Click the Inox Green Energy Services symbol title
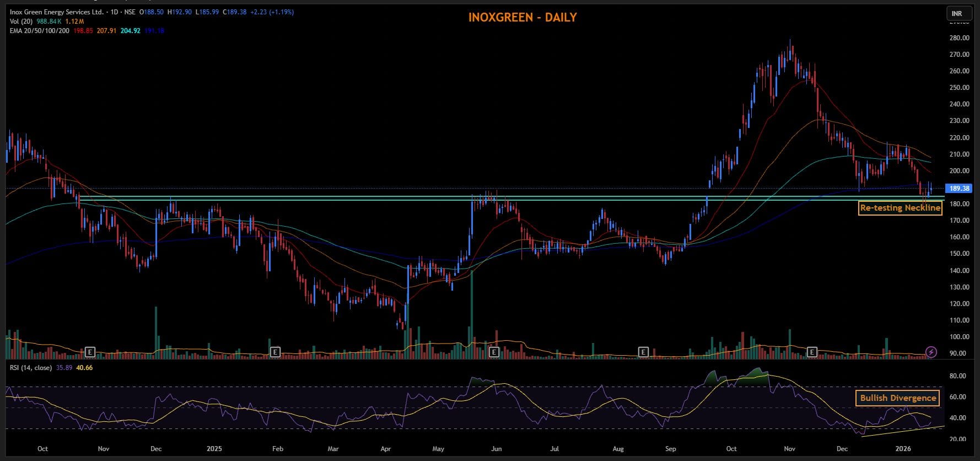This screenshot has width=980, height=461. pyautogui.click(x=52, y=12)
